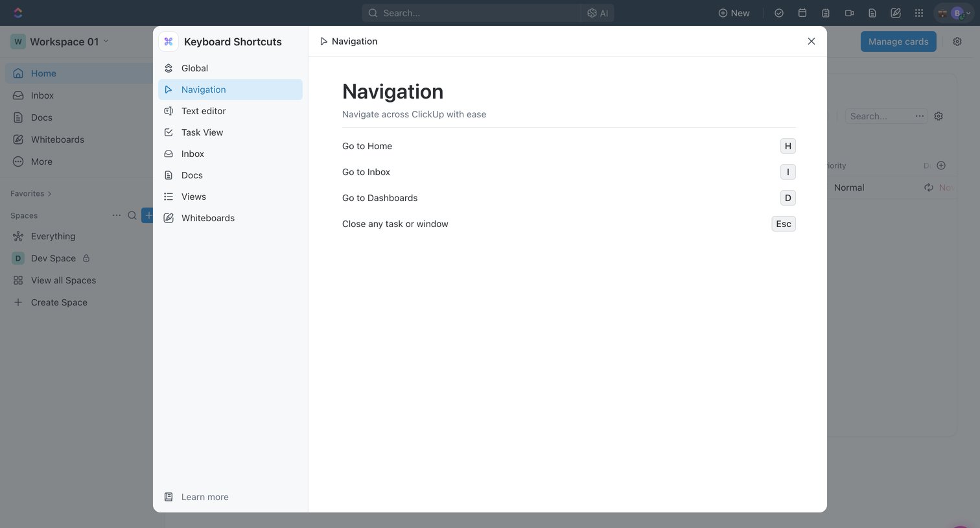Open the notepad icon in top bar
The height and width of the screenshot is (528, 980).
(826, 13)
